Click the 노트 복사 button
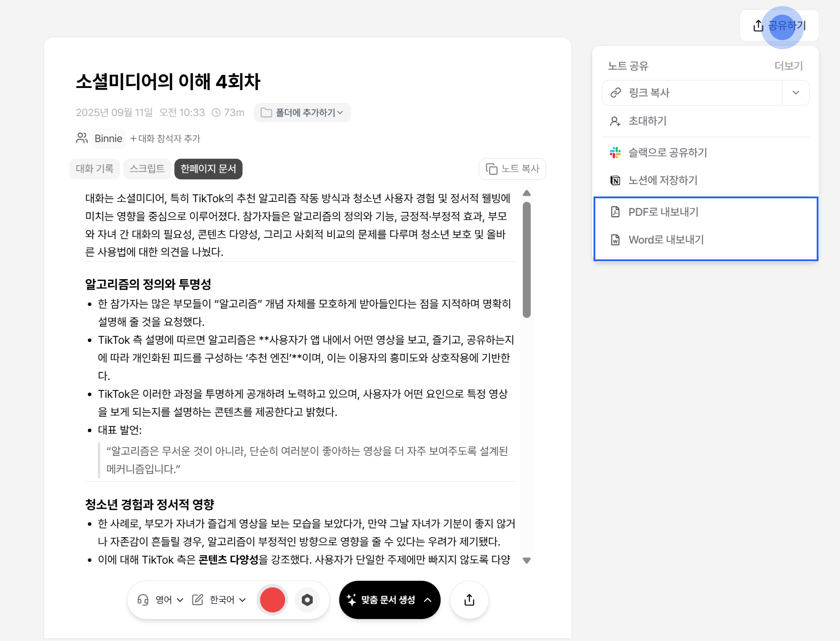 coord(512,169)
